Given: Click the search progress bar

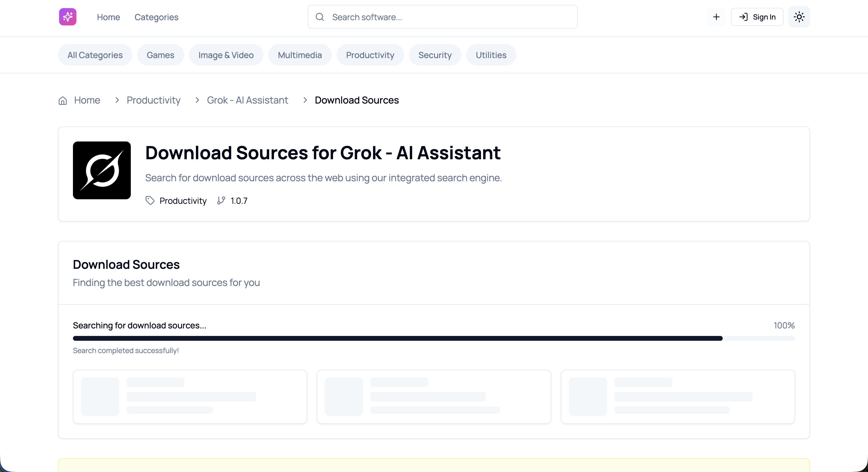Looking at the screenshot, I should click(434, 338).
